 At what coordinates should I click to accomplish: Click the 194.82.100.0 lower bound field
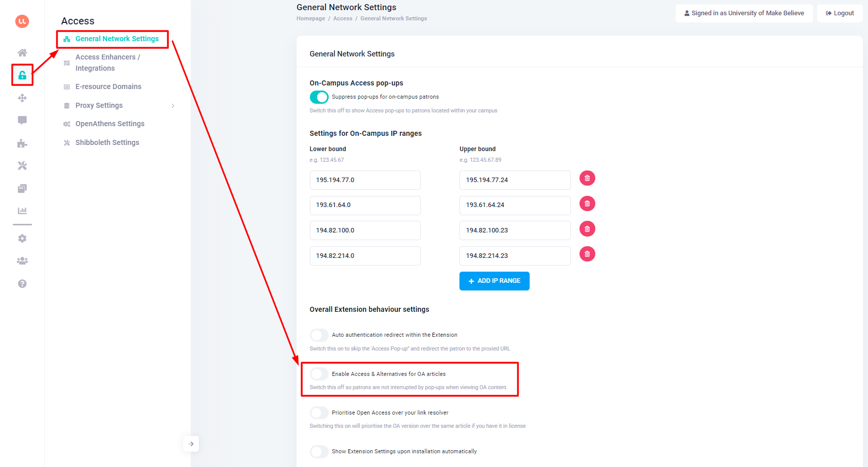tap(365, 230)
